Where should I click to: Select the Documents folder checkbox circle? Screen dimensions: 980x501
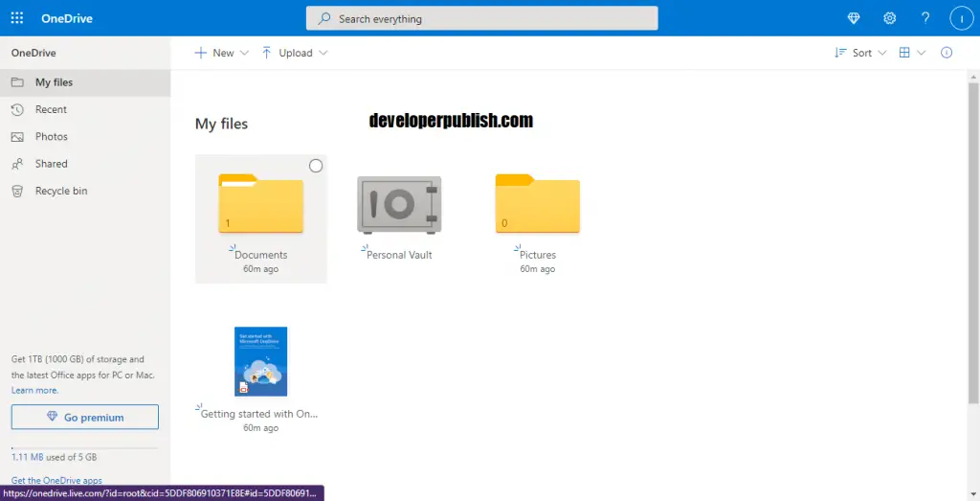[316, 166]
